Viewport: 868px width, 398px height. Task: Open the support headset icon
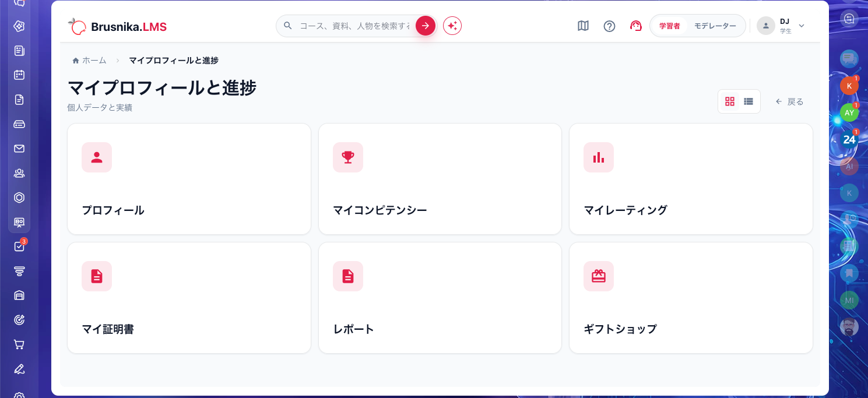(635, 26)
